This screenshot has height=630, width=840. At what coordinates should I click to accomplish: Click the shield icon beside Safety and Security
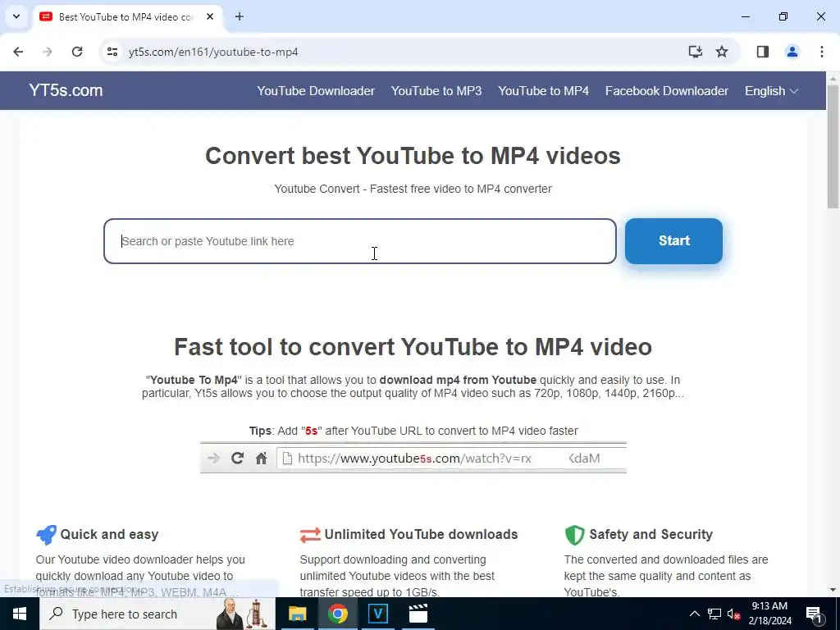[x=574, y=535]
